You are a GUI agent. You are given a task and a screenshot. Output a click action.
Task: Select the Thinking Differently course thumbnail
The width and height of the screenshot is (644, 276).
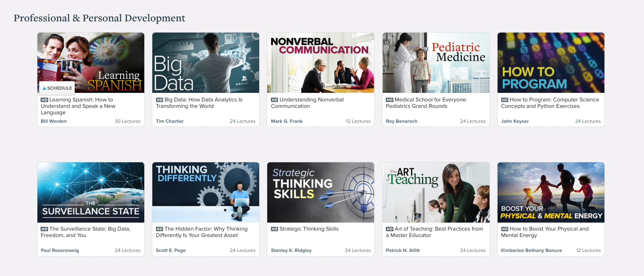coord(206,192)
